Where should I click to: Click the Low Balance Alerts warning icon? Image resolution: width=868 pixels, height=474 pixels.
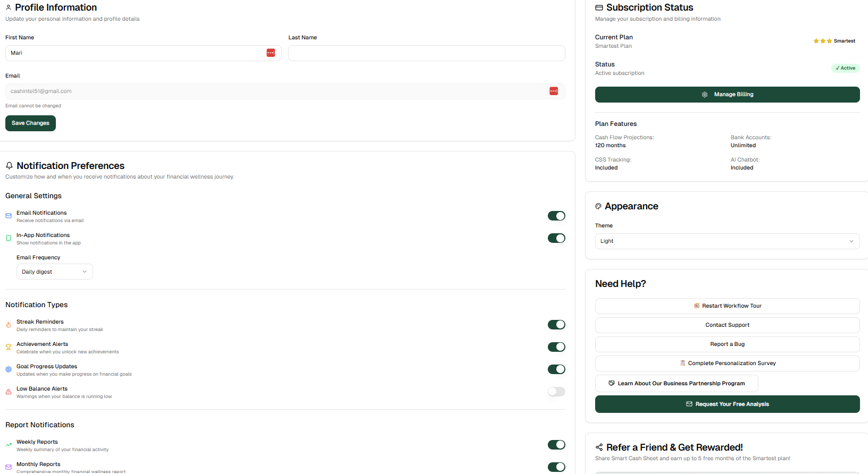(9, 392)
